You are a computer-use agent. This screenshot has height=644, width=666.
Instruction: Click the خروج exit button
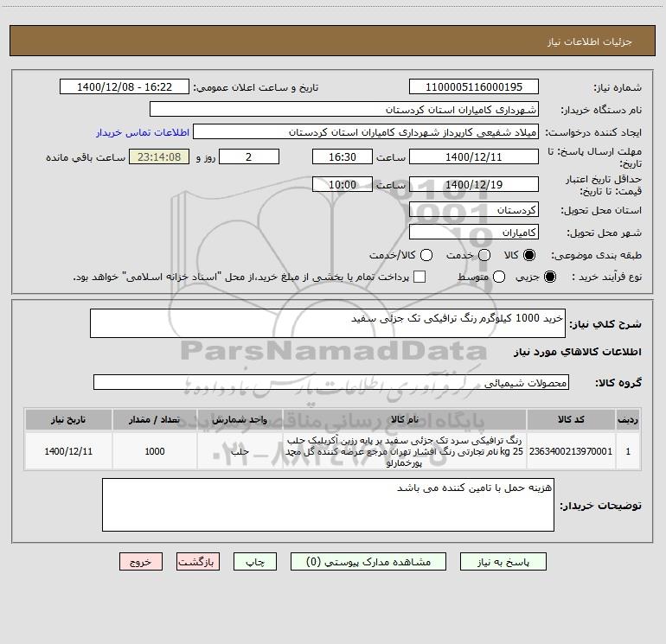141,562
